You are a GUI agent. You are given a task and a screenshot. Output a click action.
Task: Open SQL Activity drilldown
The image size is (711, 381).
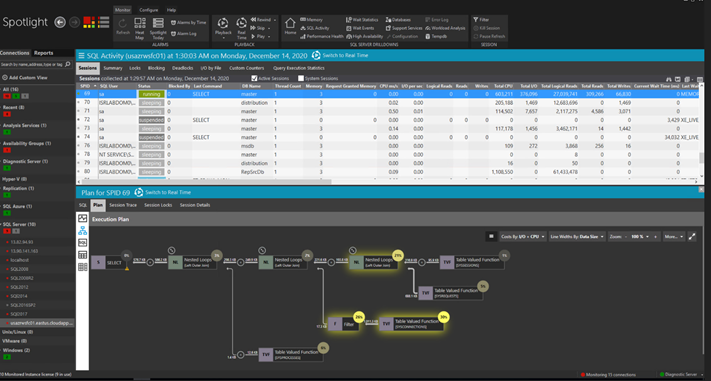point(314,28)
